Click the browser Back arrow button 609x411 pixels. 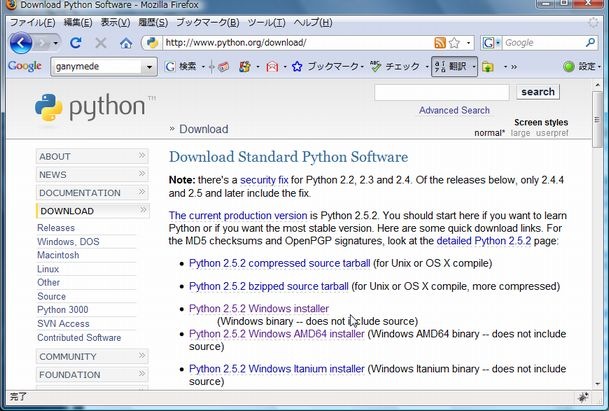(x=21, y=43)
